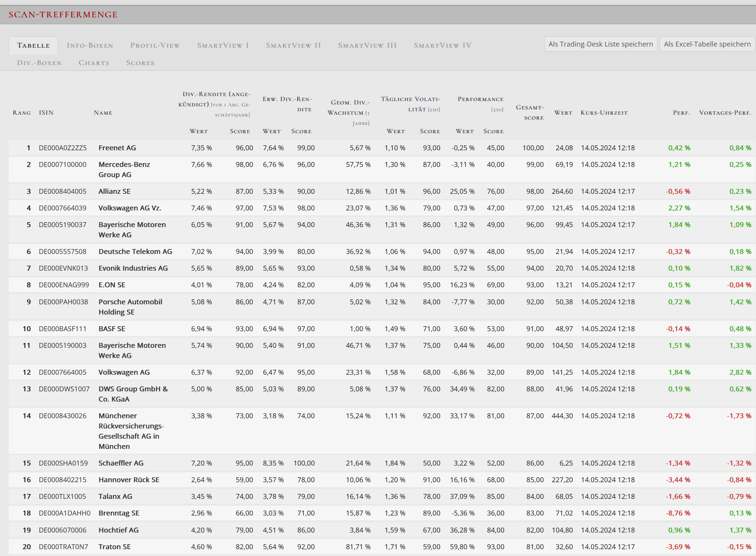Image resolution: width=756 pixels, height=556 pixels.
Task: Open the Hochtief AG stock link
Action: pyautogui.click(x=119, y=530)
